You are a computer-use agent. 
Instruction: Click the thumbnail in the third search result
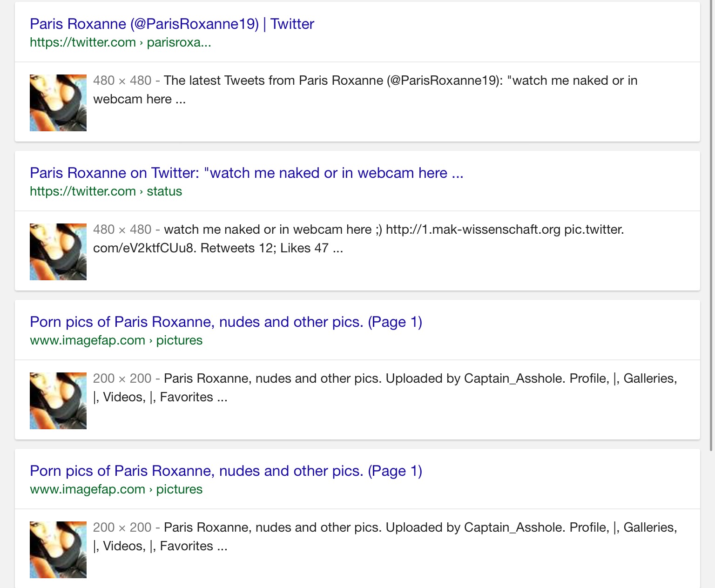click(x=58, y=401)
